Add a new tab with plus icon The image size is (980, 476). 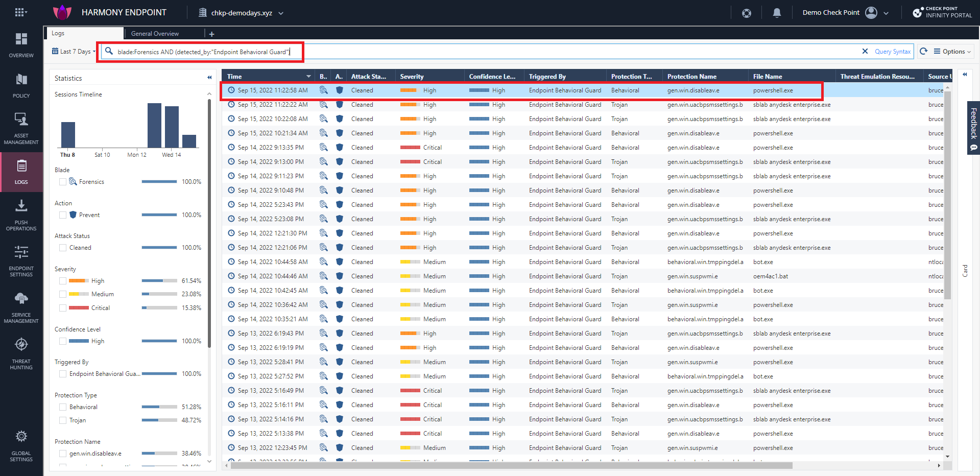tap(211, 34)
